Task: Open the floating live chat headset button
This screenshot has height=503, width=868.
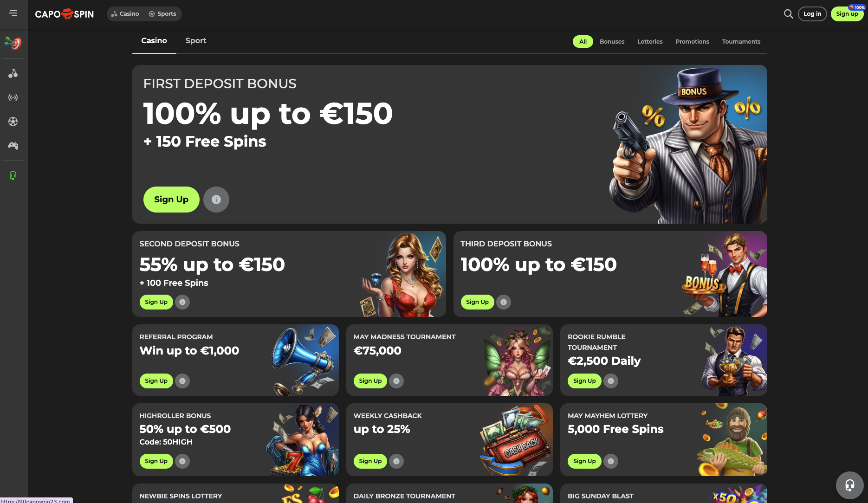Action: 849,485
